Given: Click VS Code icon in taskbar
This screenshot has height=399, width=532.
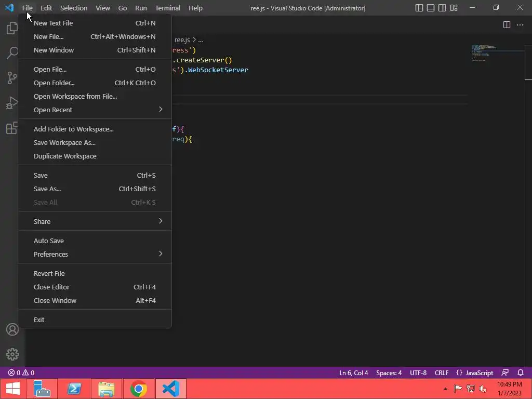Looking at the screenshot, I should coord(170,389).
